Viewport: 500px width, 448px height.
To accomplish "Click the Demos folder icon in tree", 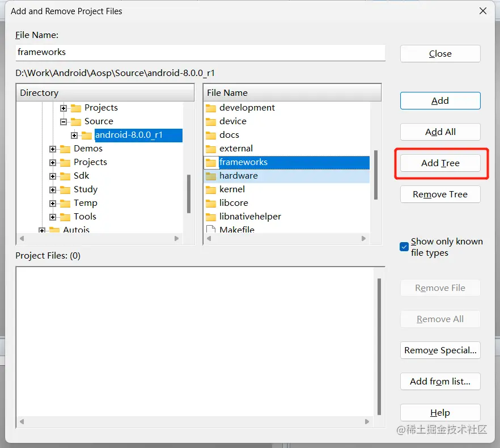I will [x=65, y=149].
